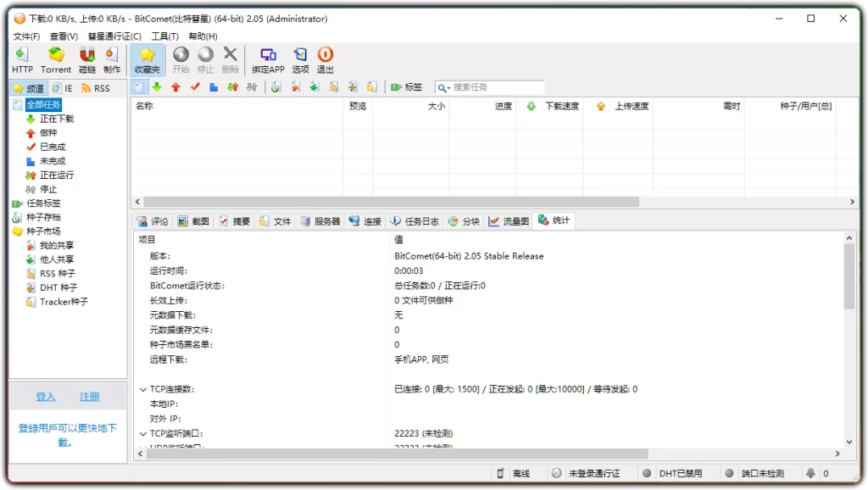Filter by downloading green down arrow icon
Image resolution: width=868 pixels, height=490 pixels.
pos(157,87)
